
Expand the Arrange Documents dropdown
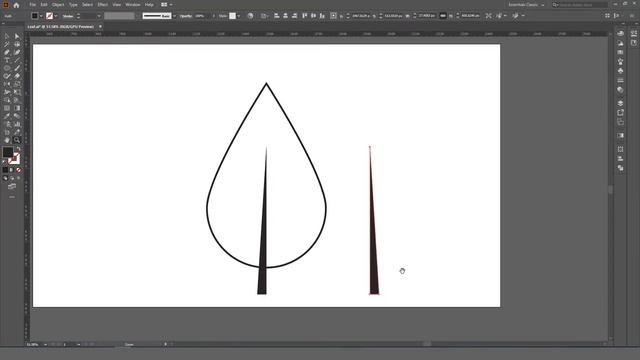click(171, 5)
